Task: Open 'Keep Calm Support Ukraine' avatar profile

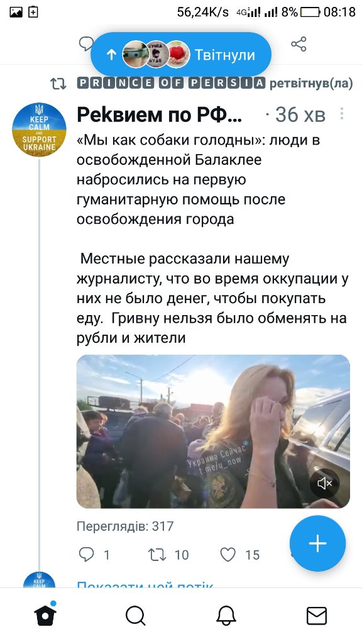Action: pos(39,130)
